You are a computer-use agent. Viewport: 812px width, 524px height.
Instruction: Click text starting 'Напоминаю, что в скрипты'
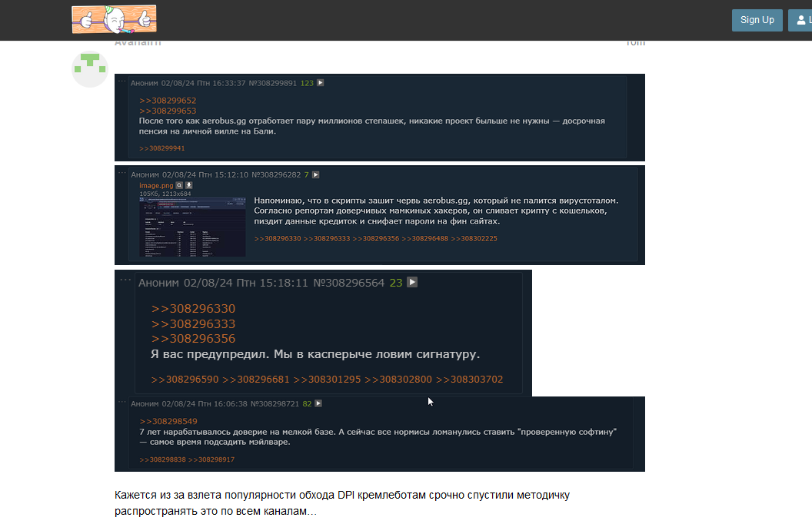pyautogui.click(x=436, y=211)
